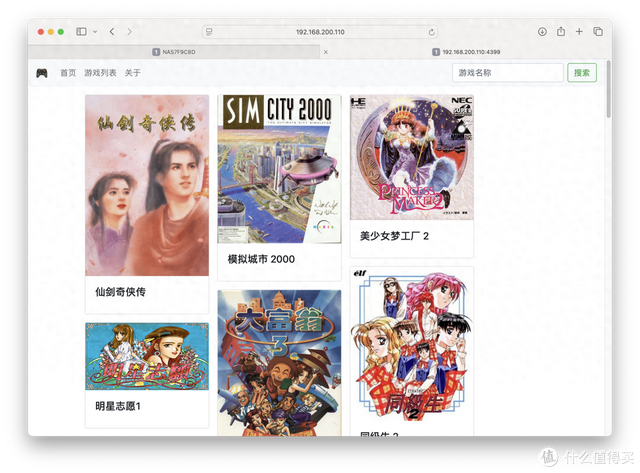Screen dimensions: 640x473
Task: Close the tab using the x button
Action: (326, 52)
